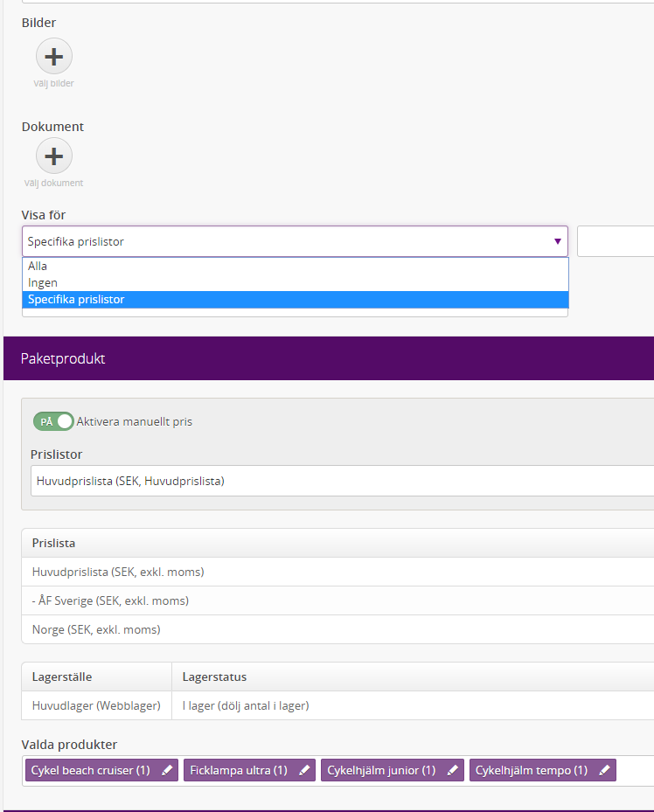Edit Cykelhjälm tempo using pencil icon
Viewport: 654px width, 812px height.
tap(604, 771)
